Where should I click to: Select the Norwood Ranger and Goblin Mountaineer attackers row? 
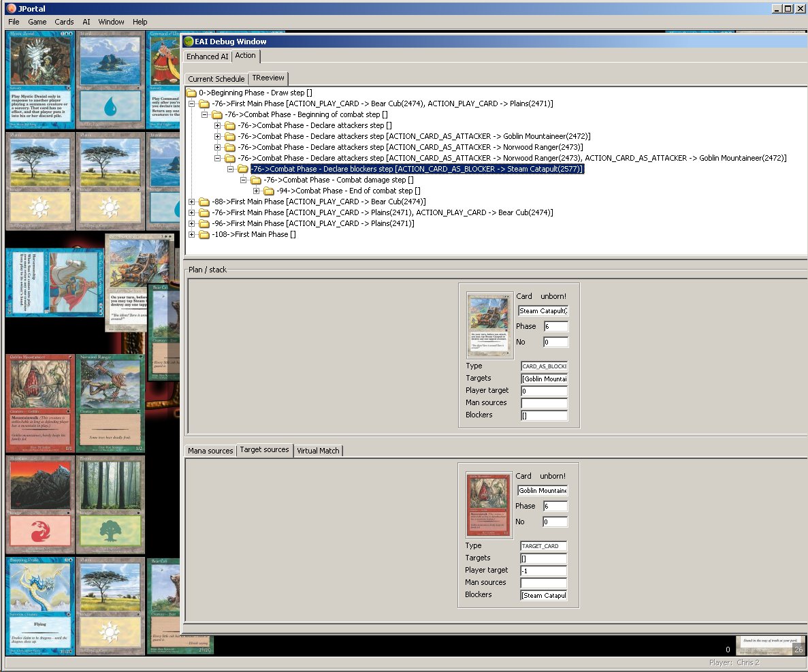pyautogui.click(x=512, y=158)
